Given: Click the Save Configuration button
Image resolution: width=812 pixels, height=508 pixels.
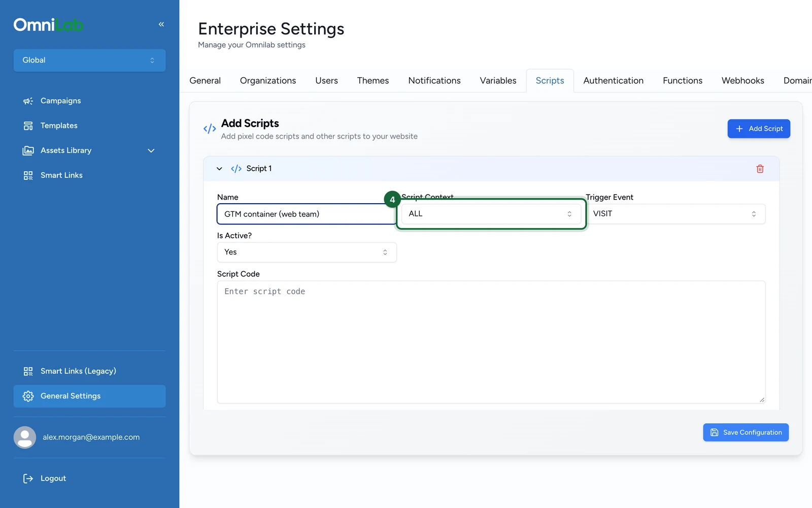Looking at the screenshot, I should (746, 432).
